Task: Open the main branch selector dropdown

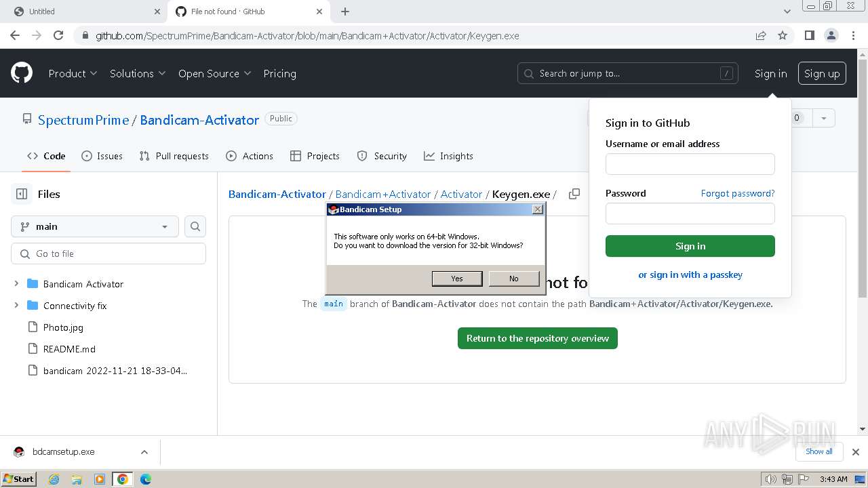Action: pyautogui.click(x=95, y=226)
